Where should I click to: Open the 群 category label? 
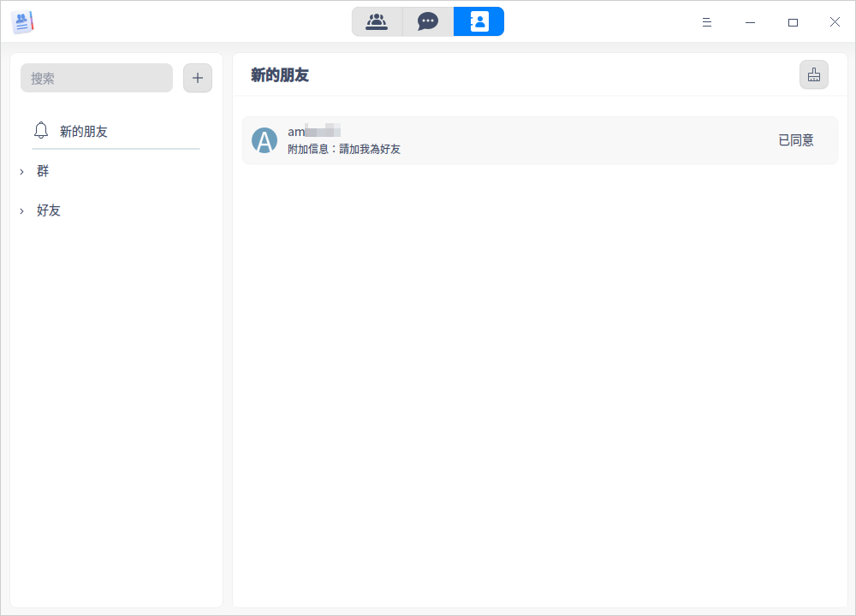coord(43,171)
